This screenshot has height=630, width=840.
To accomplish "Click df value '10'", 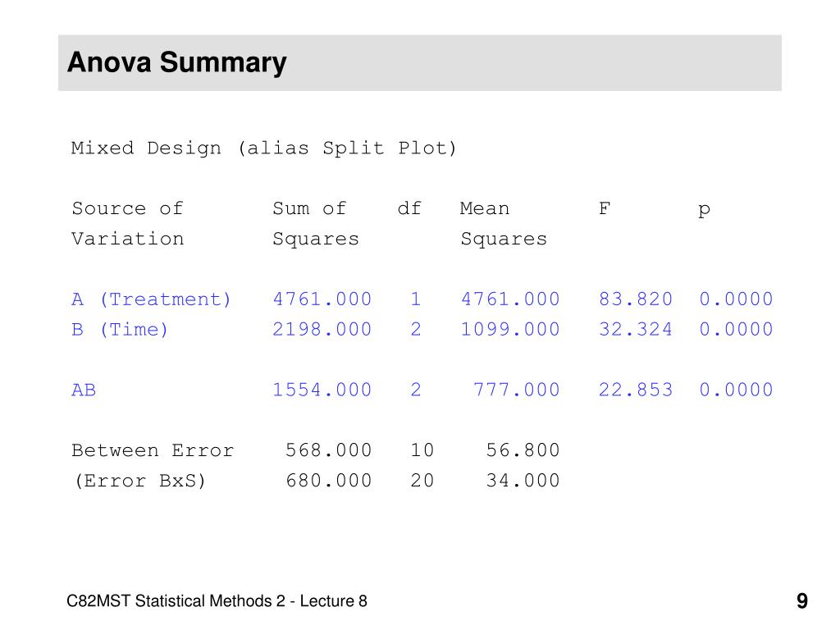I will [x=422, y=450].
